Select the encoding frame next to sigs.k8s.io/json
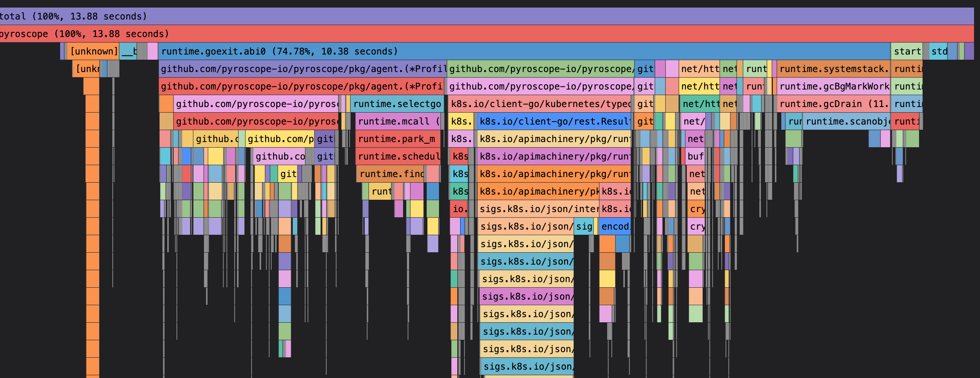The image size is (980, 378). [615, 226]
